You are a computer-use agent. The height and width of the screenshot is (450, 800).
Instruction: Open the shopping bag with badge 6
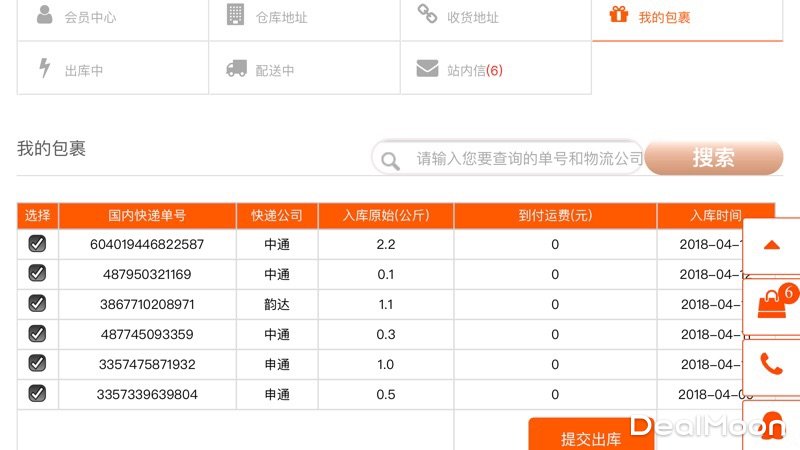[x=772, y=303]
